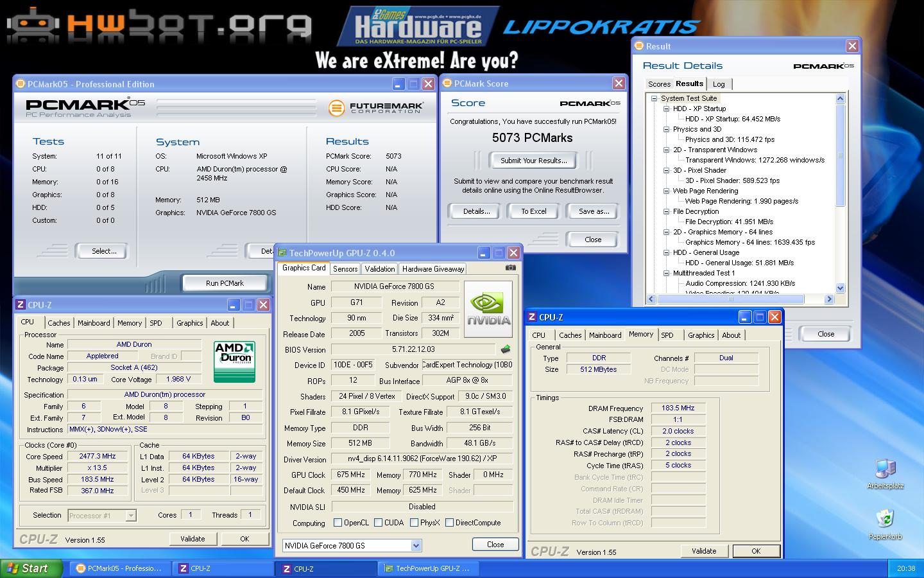Click the Run PCMark button

click(225, 283)
